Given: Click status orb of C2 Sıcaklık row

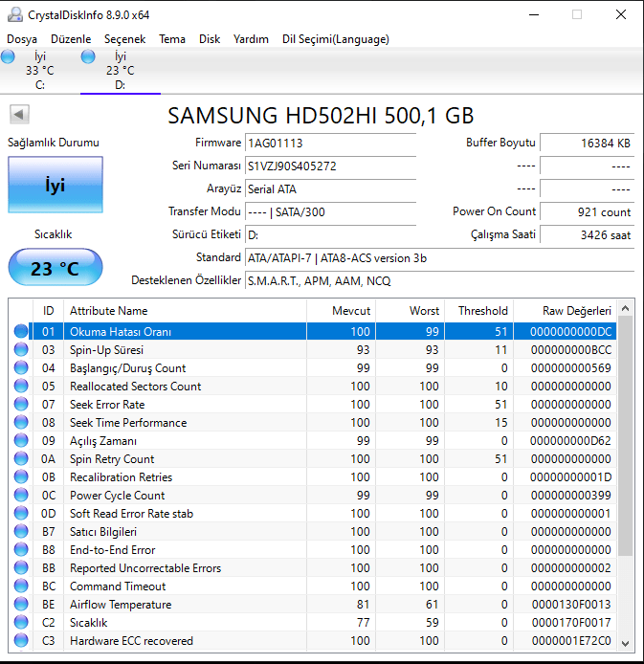Looking at the screenshot, I should point(21,622).
